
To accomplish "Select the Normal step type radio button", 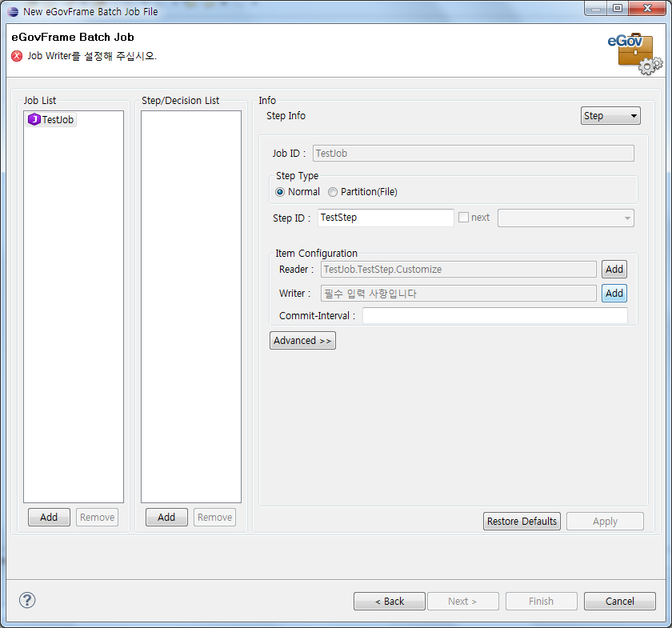I will 280,192.
